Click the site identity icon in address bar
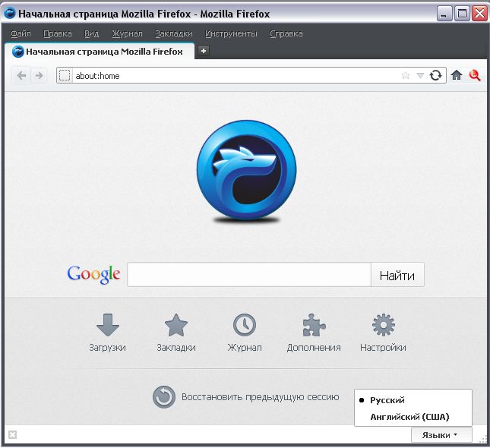 pyautogui.click(x=65, y=76)
